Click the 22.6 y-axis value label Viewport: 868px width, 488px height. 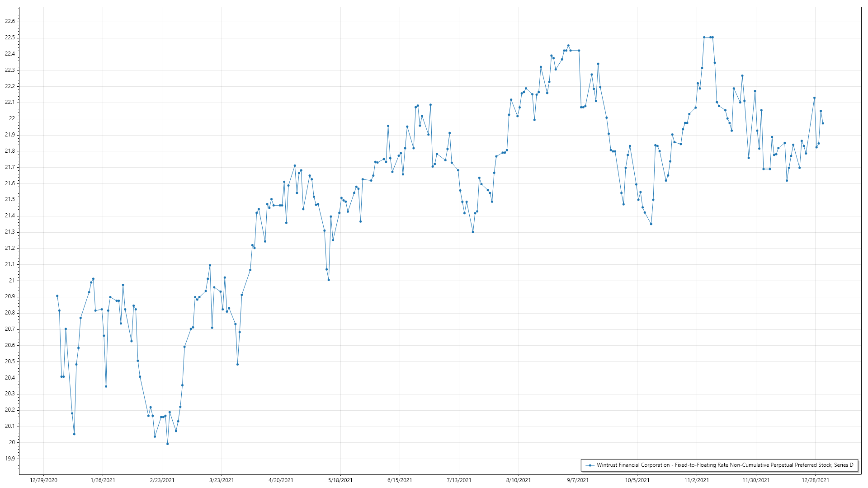click(x=10, y=21)
